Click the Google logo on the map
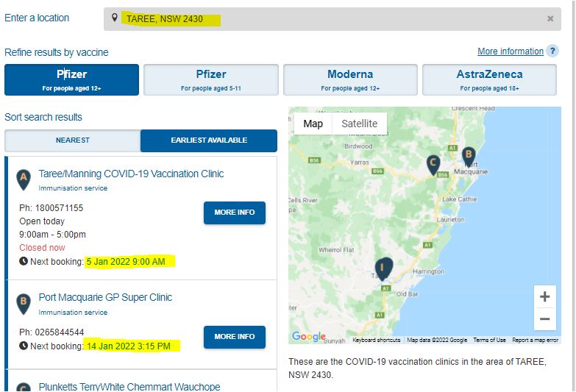576x392 pixels. [308, 336]
